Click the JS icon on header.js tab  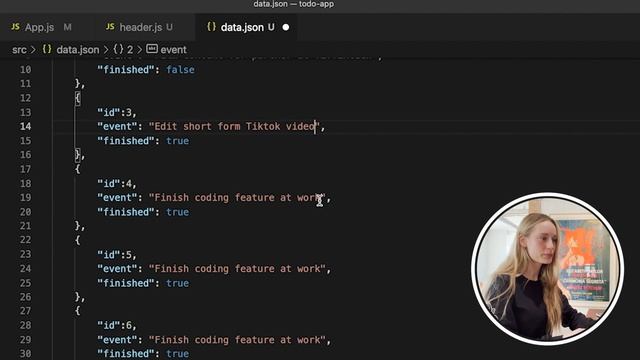pyautogui.click(x=110, y=27)
